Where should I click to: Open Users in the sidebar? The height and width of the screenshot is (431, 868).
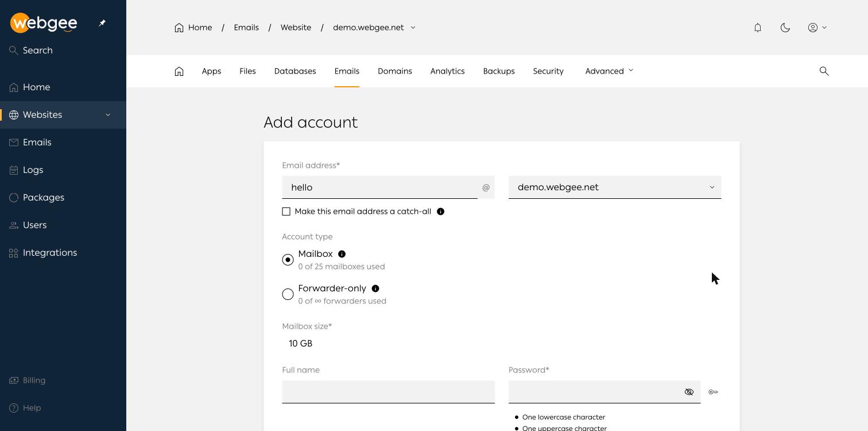coord(63,225)
